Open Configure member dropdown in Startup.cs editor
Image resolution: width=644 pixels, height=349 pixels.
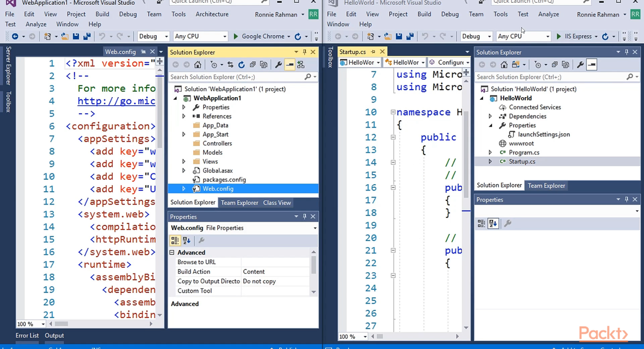450,62
